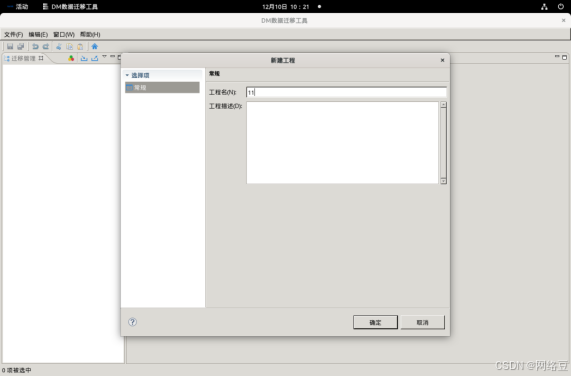Image resolution: width=572 pixels, height=377 pixels.
Task: Click the network icon in system tray
Action: (x=544, y=7)
